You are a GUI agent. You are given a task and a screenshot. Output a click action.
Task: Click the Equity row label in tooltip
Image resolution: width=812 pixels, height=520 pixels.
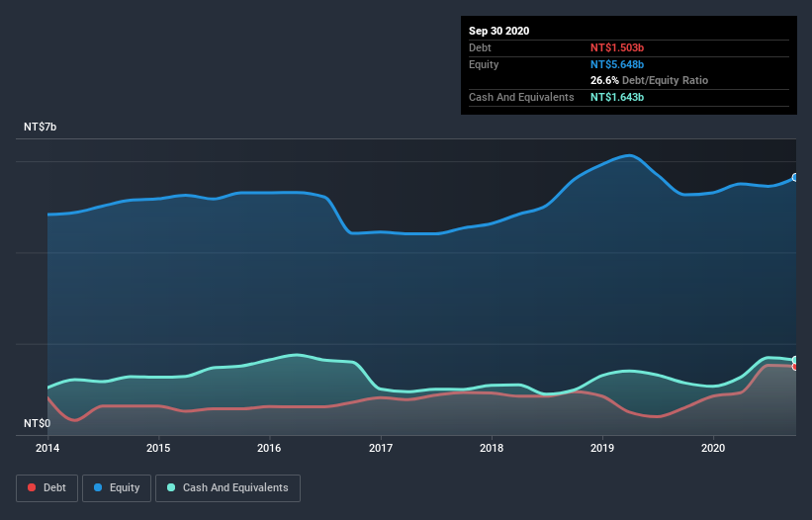[x=484, y=64]
